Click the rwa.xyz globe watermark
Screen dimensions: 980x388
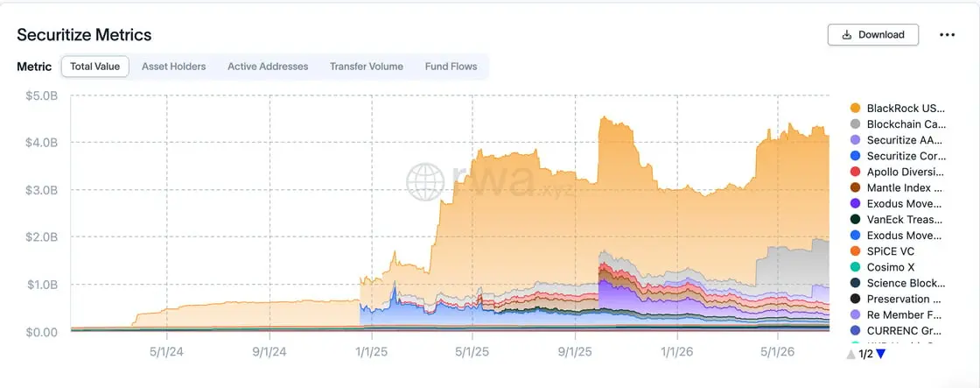click(x=425, y=182)
